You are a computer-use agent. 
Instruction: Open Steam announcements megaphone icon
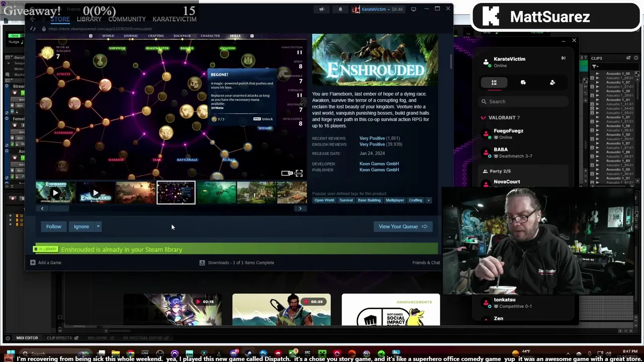321,9
